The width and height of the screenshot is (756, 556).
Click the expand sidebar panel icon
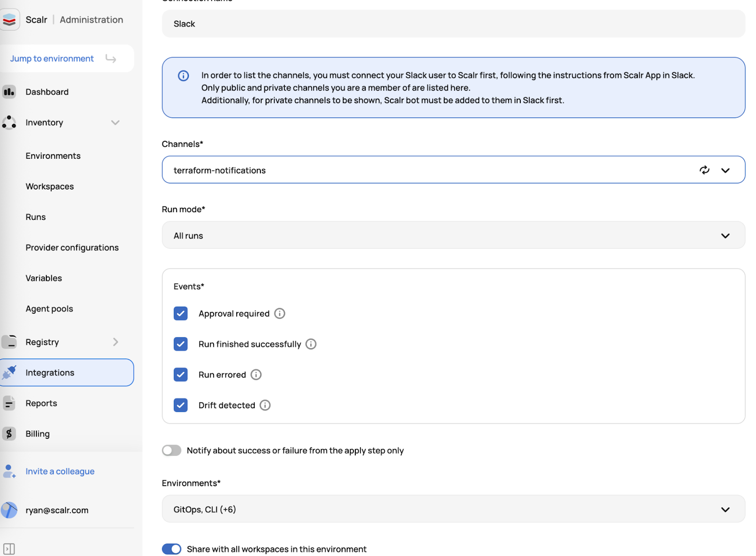point(9,549)
